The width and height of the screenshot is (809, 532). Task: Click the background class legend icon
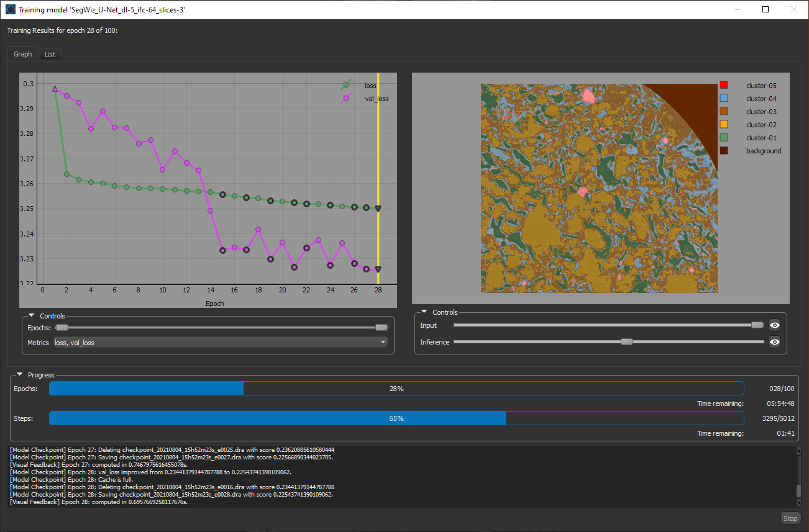click(723, 150)
